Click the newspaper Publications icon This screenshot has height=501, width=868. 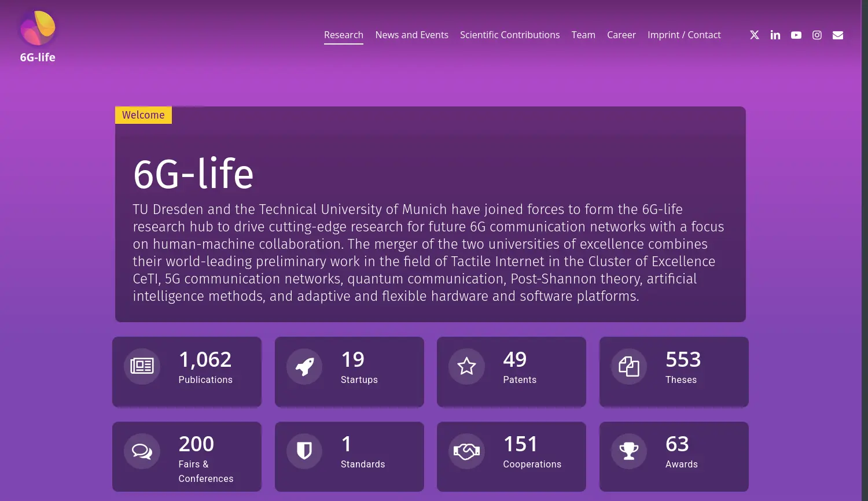point(142,366)
